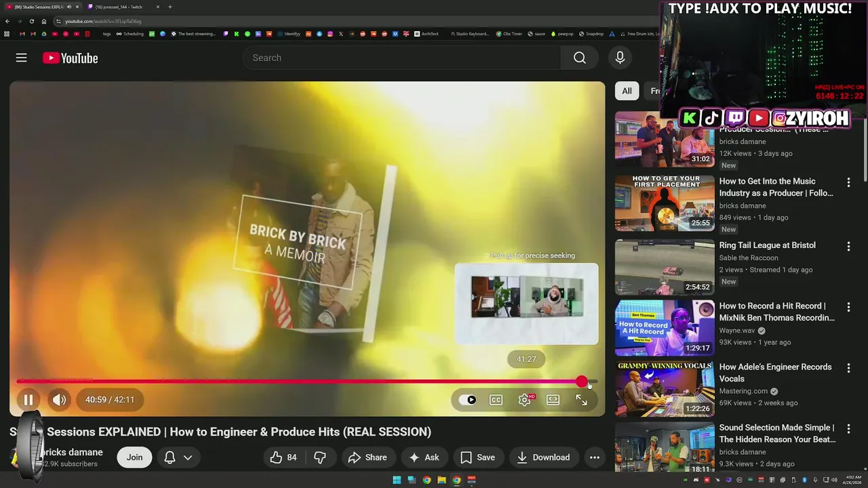The width and height of the screenshot is (868, 488).
Task: Click the Wayne.wav channel name
Action: pyautogui.click(x=737, y=331)
